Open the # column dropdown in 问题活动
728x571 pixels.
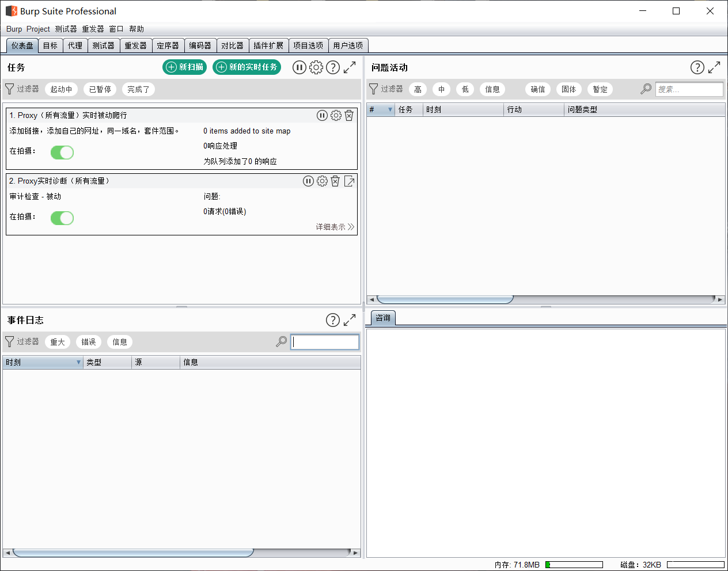point(389,109)
